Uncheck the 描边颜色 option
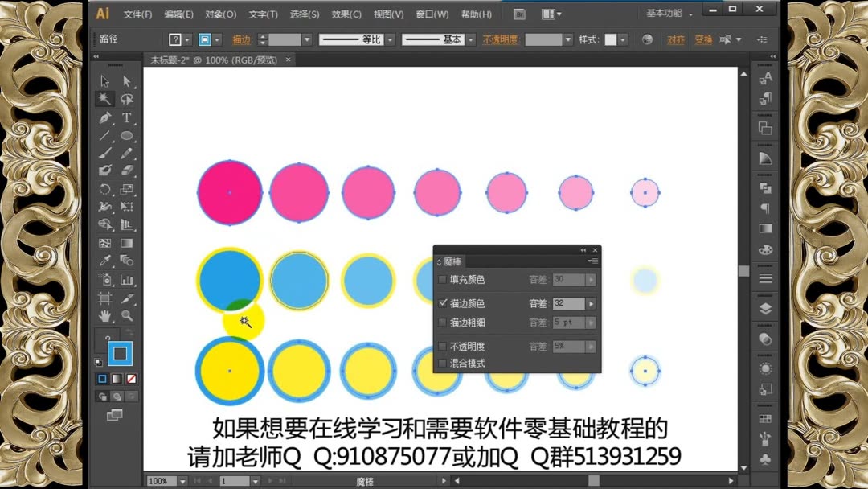 tap(442, 304)
